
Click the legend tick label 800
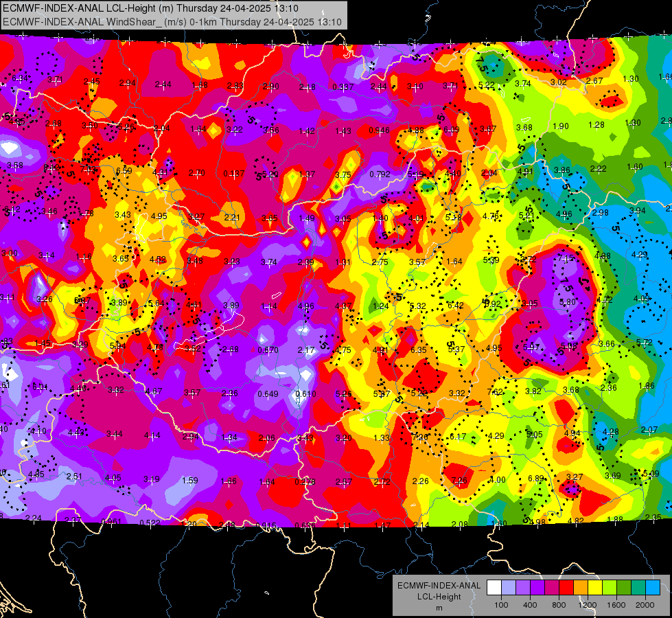(x=559, y=605)
